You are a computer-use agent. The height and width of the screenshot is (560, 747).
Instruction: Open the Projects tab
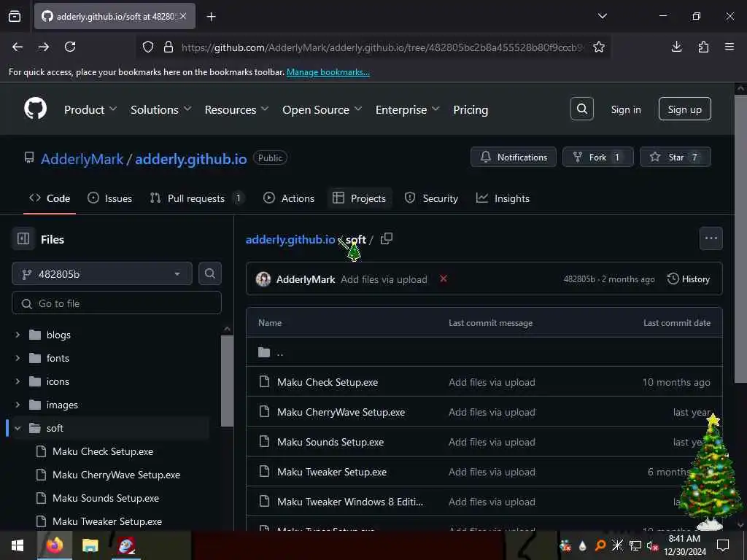coord(359,198)
